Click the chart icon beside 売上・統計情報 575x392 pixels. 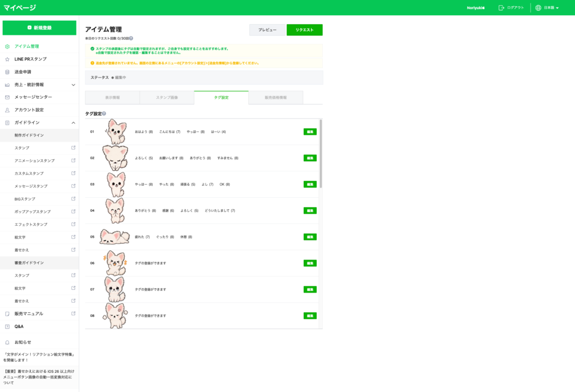(x=7, y=85)
